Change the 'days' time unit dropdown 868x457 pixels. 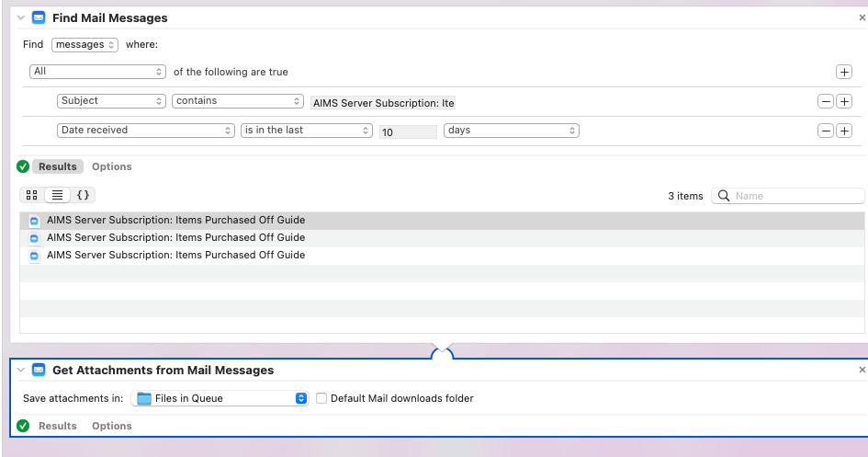click(511, 131)
